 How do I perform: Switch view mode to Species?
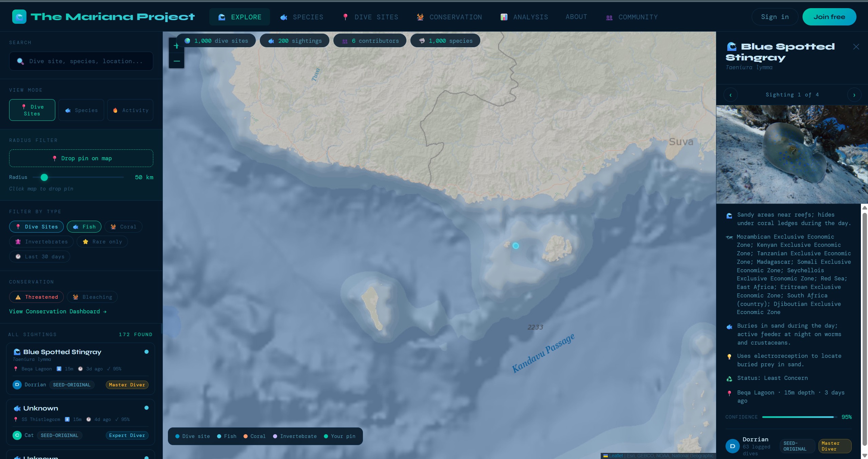coord(81,110)
